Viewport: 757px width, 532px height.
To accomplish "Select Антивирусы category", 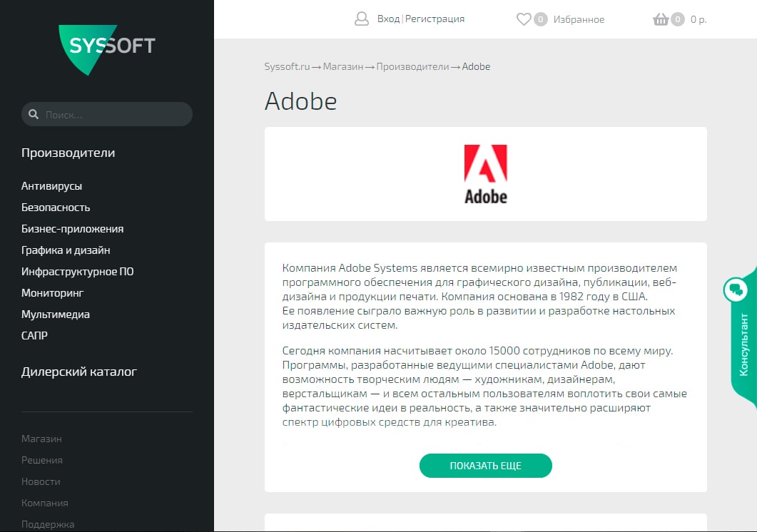I will click(51, 186).
